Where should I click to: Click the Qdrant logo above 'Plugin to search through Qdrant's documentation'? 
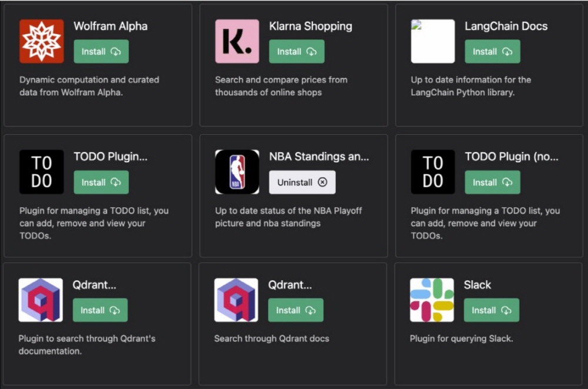click(41, 300)
